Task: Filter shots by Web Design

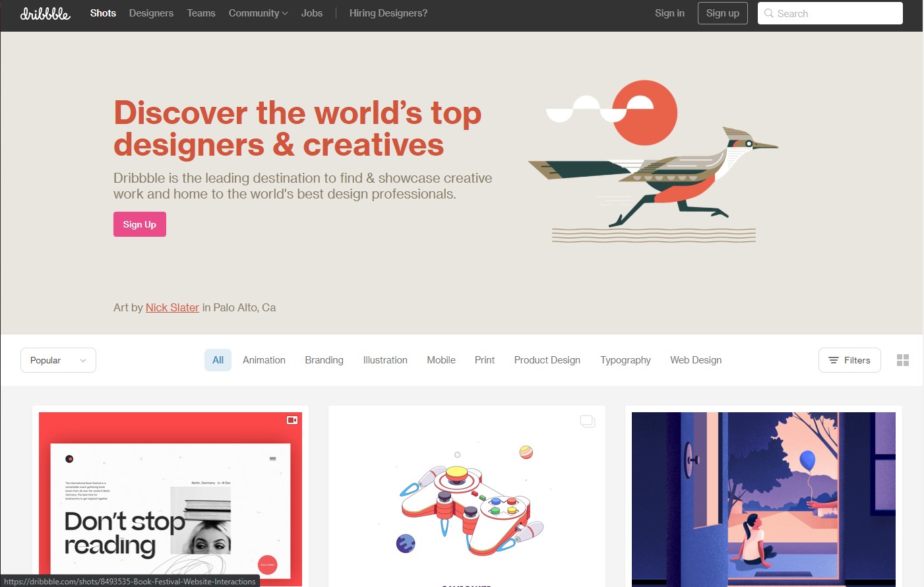Action: point(696,360)
